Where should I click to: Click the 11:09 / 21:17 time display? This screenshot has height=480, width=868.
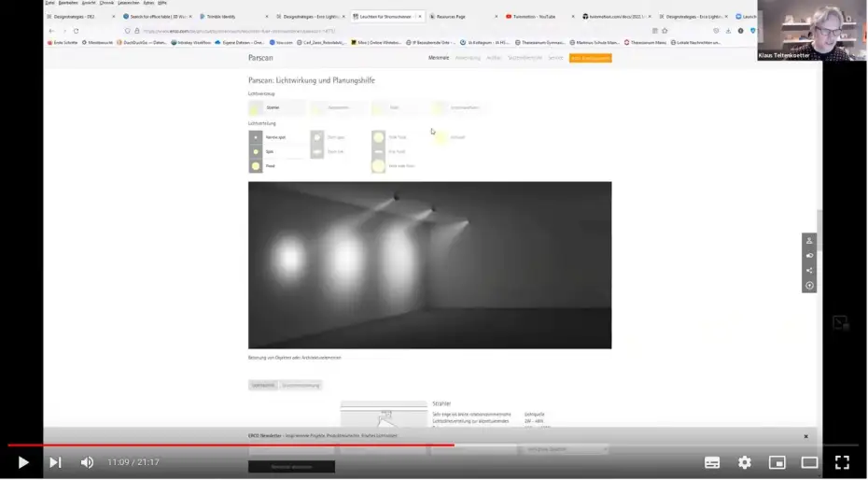[x=133, y=462]
